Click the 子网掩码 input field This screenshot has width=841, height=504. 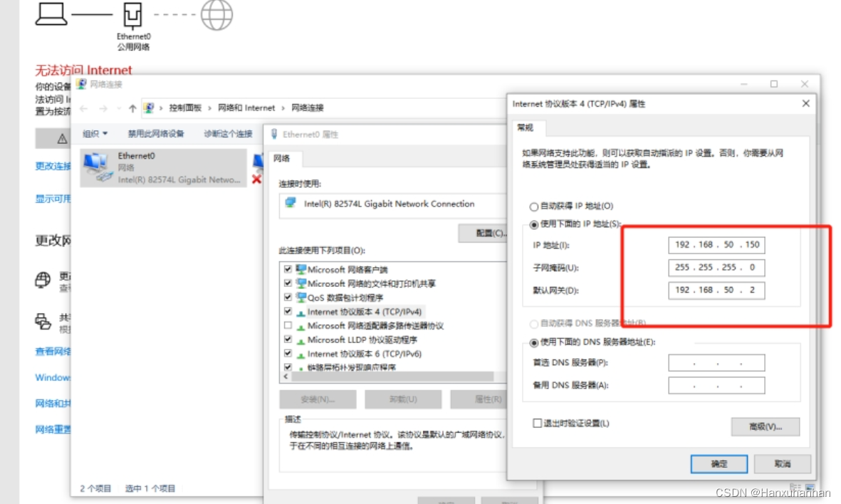716,268
